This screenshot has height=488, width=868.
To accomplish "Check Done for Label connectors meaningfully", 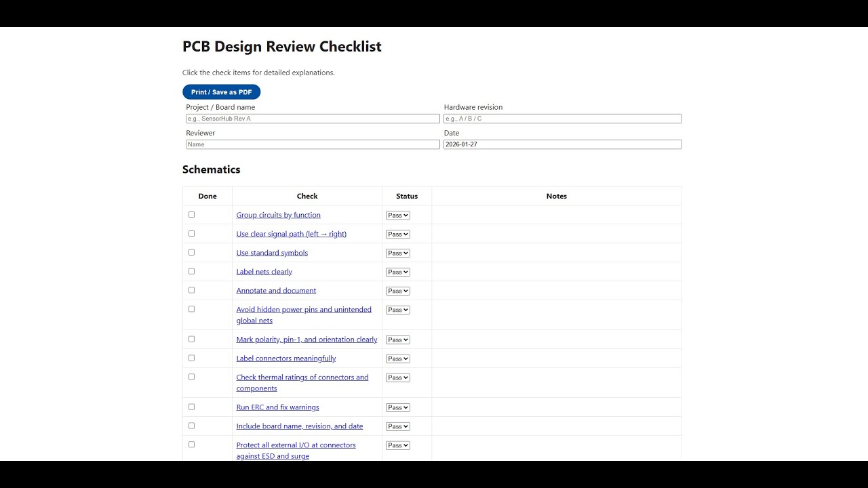I will 191,358.
